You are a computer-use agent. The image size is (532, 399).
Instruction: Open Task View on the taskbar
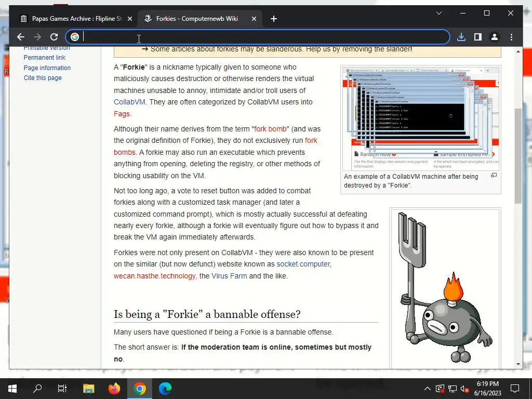62,389
